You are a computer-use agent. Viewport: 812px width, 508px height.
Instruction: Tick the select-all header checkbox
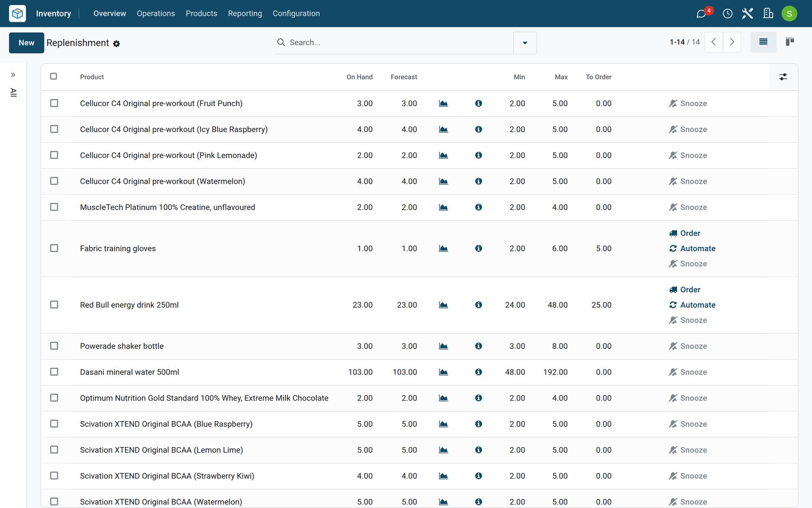pyautogui.click(x=54, y=76)
